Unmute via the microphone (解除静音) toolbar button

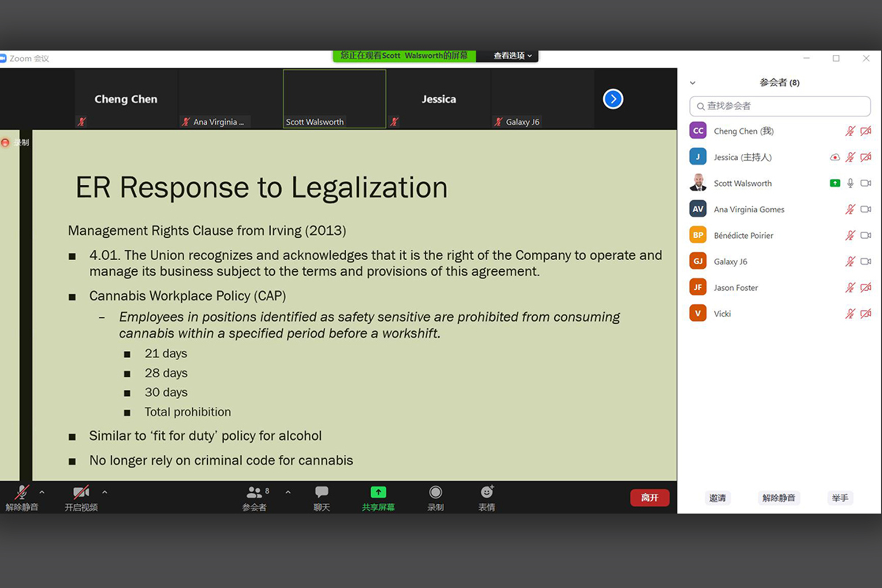(x=22, y=492)
